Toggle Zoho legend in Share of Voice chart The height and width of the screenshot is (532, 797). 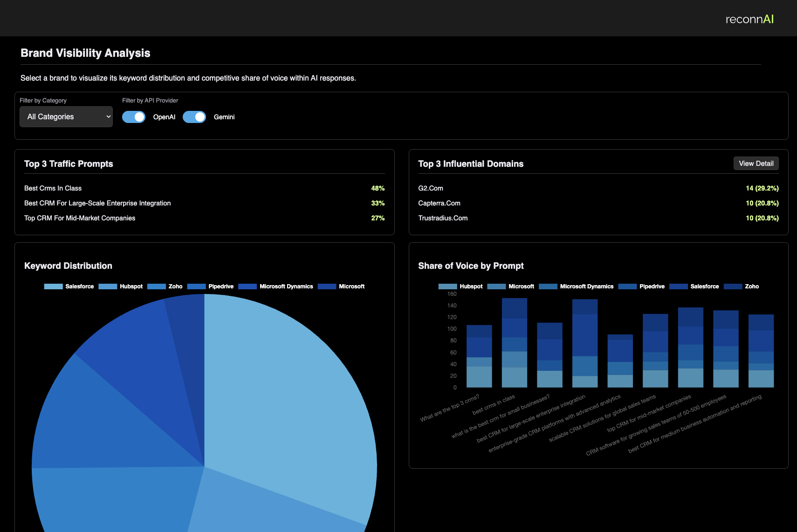coord(741,286)
